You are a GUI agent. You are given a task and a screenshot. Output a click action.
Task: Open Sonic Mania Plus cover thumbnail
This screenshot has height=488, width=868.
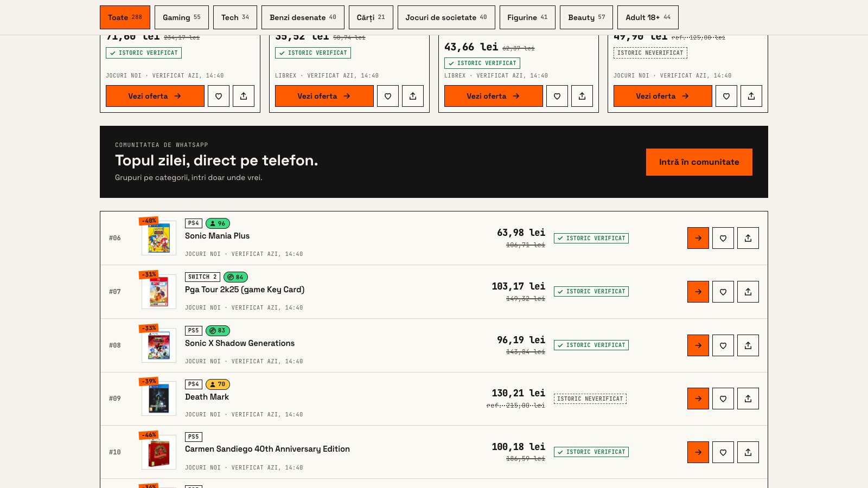pyautogui.click(x=159, y=238)
